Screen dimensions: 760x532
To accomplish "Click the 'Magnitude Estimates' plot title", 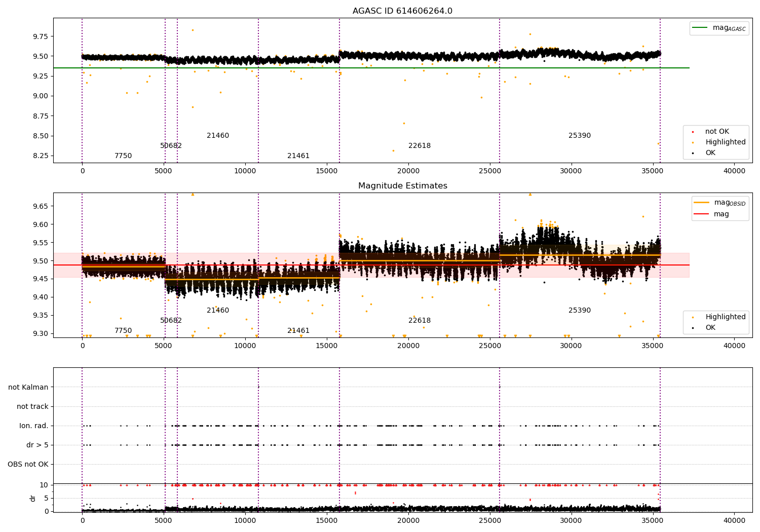I will (402, 186).
